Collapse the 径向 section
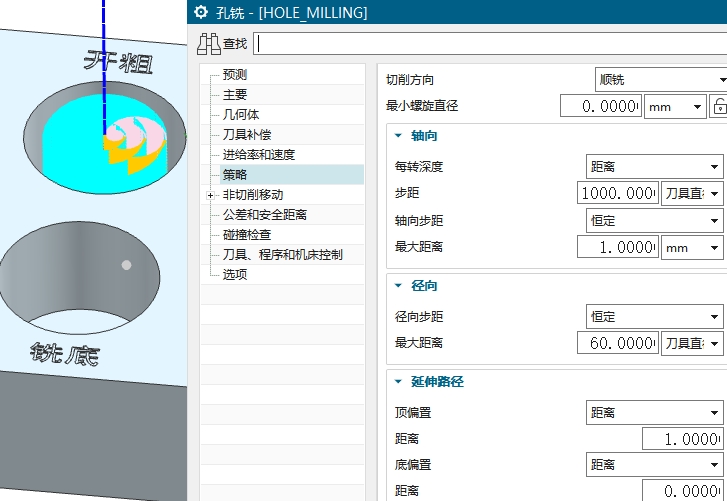 pos(398,285)
